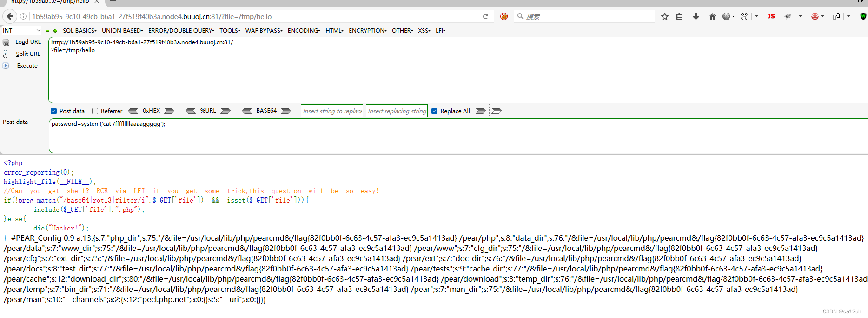This screenshot has width=868, height=318.
Task: Enable the Referrer checkbox
Action: [x=95, y=111]
